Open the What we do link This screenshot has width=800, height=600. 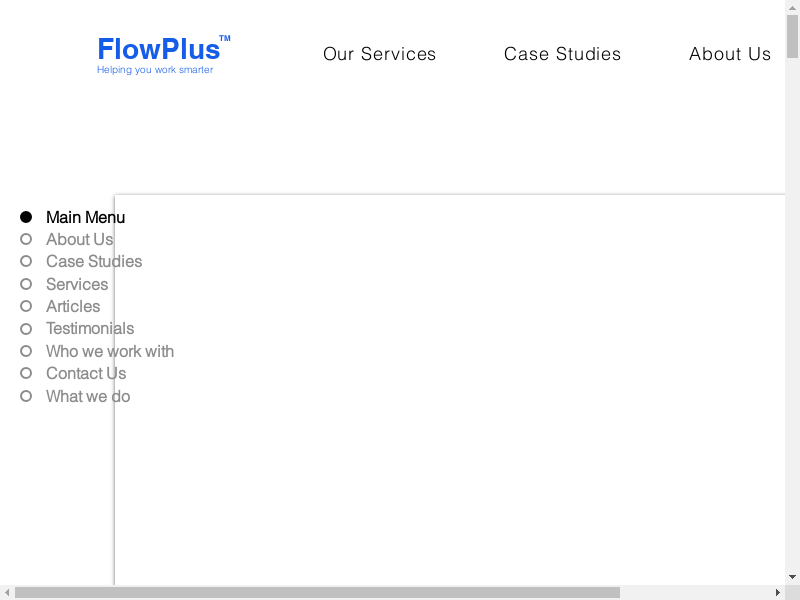click(x=88, y=396)
